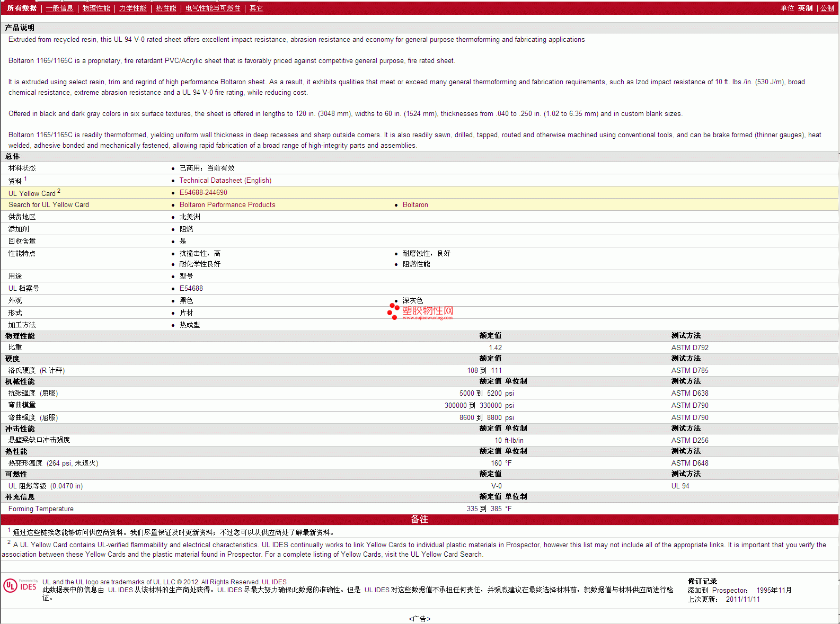This screenshot has height=624, width=840.
Task: Click the 悬壁梁缺口冲击强度 row label
Action: coord(39,440)
